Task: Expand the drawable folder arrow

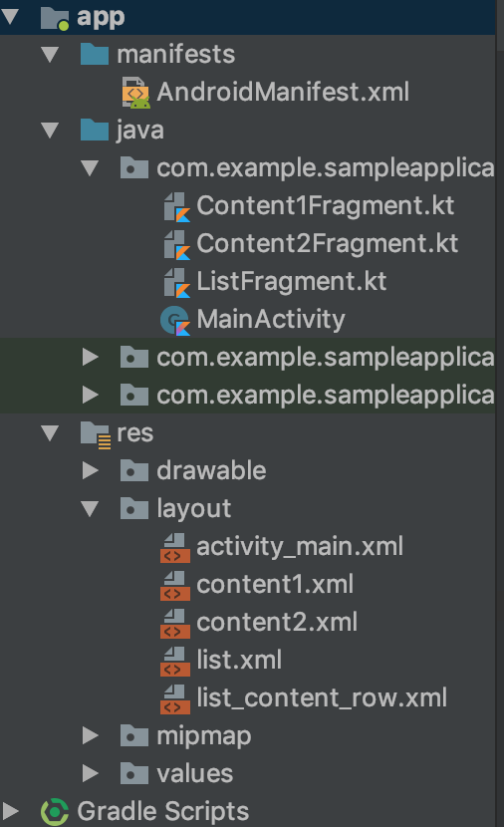Action: (91, 471)
